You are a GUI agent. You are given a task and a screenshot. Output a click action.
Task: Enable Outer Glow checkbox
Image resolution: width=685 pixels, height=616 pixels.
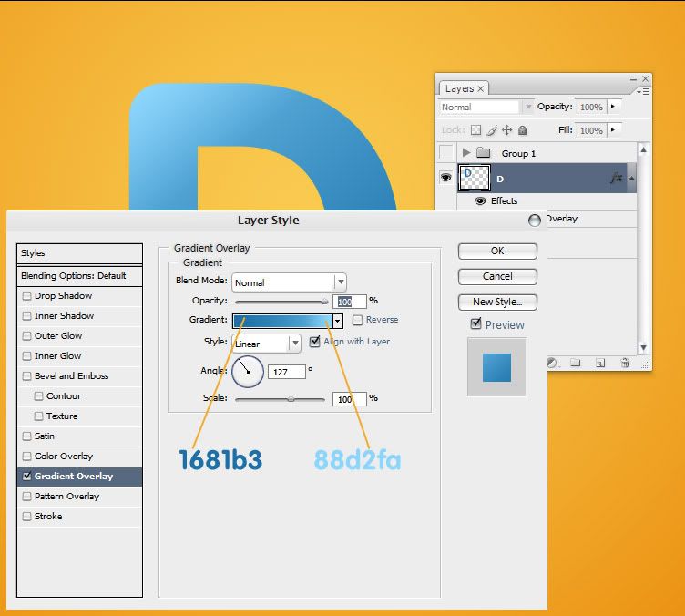(x=26, y=336)
